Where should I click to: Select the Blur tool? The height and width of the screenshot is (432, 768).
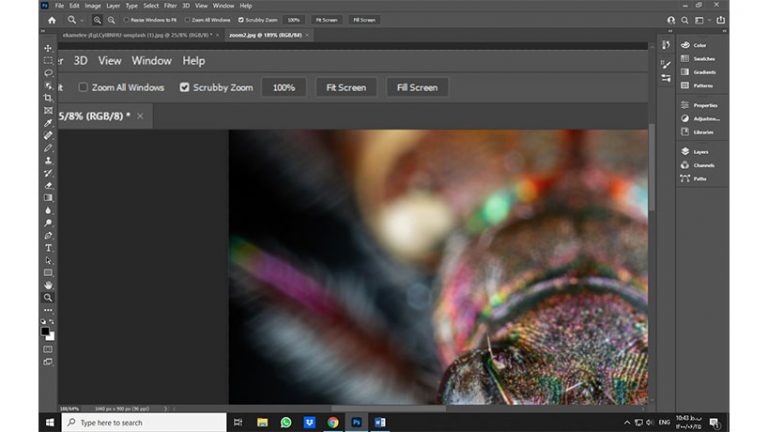(48, 210)
